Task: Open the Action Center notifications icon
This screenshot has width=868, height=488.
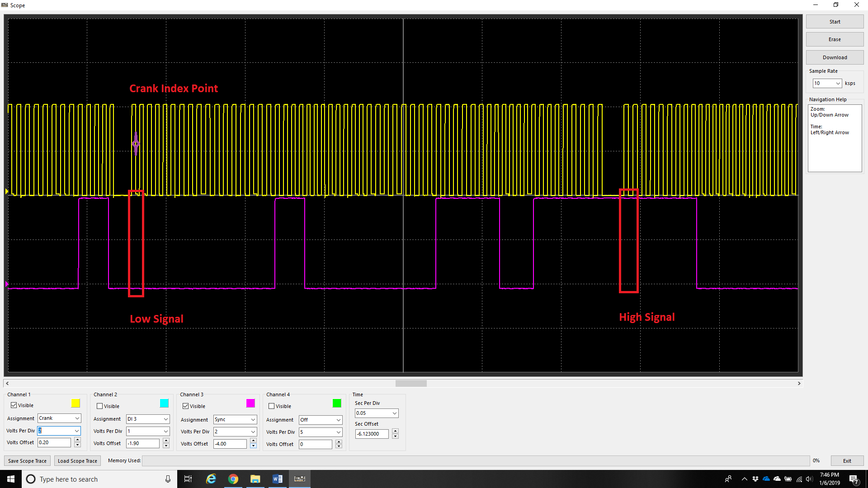Action: click(x=854, y=479)
